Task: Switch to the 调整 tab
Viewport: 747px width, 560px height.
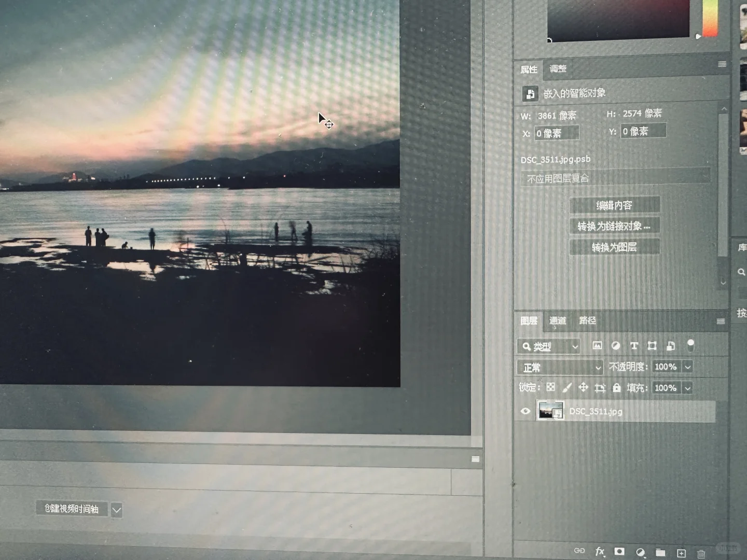Action: pyautogui.click(x=558, y=68)
